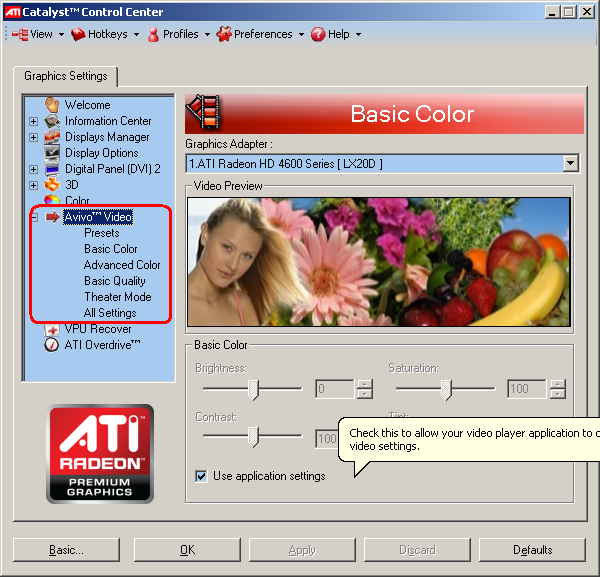Decrease Saturation with stepper down arrow
Screen dimensions: 600x577
pos(558,394)
